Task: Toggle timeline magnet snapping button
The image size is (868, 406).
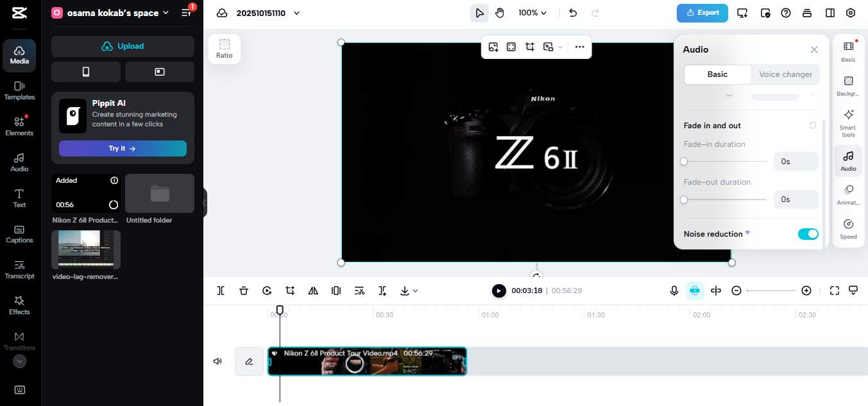Action: (x=695, y=291)
